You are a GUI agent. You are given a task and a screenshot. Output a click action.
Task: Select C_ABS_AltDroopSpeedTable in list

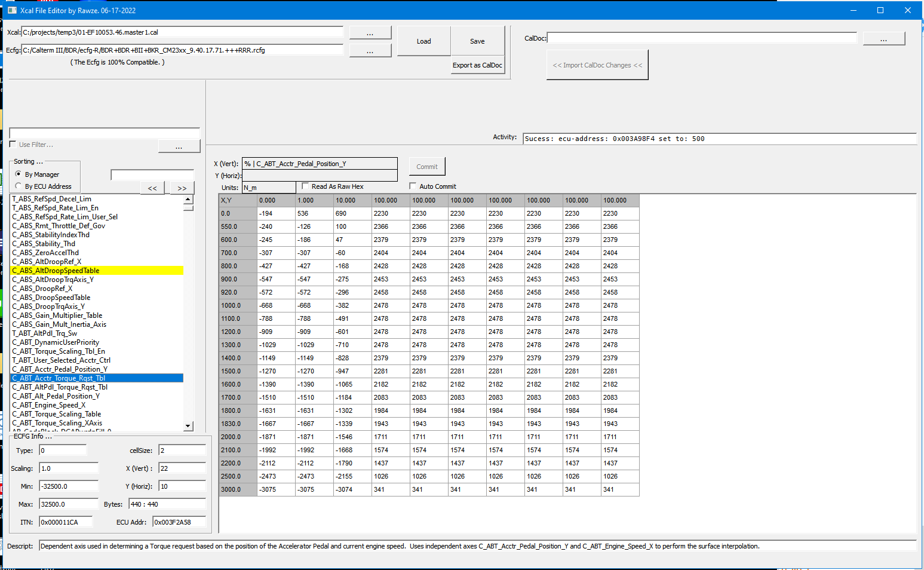(x=97, y=271)
